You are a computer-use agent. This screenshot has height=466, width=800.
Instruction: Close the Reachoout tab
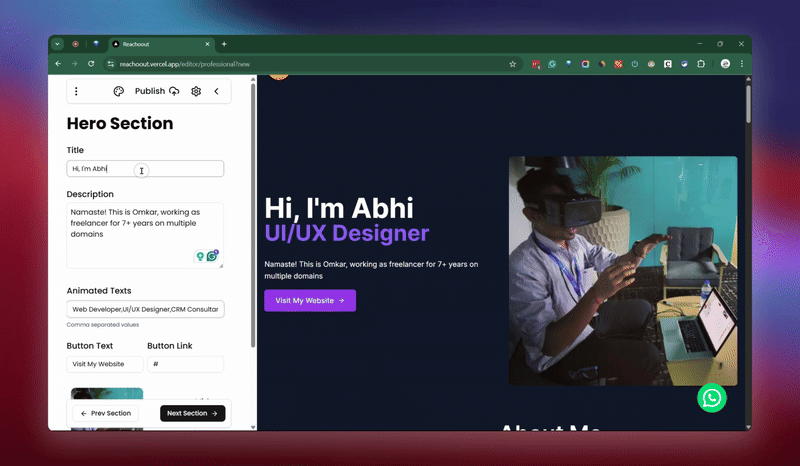click(x=207, y=44)
